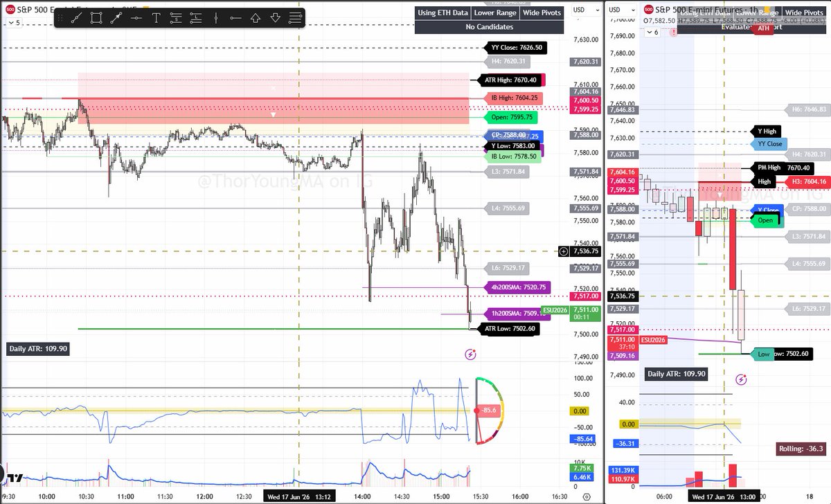The image size is (831, 504).
Task: Select the short position tool (S lines)
Action: (176, 17)
